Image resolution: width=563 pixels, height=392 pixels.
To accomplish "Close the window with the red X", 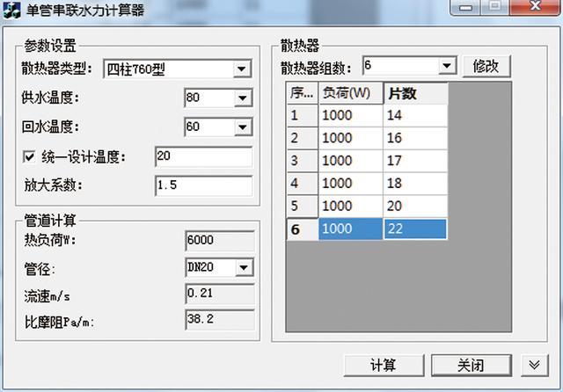I will (535, 6).
